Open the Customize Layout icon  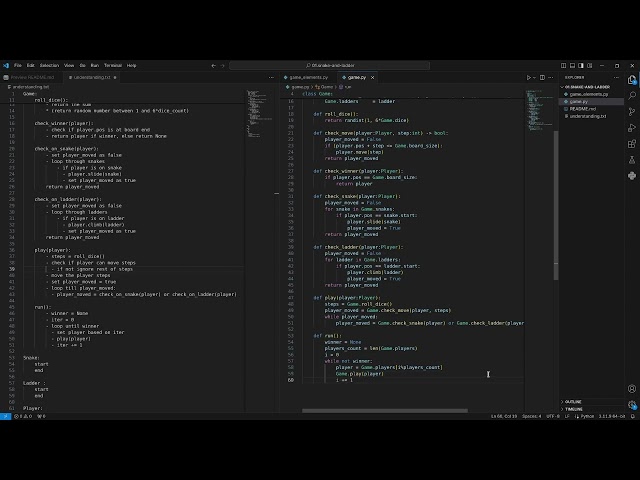click(x=590, y=65)
